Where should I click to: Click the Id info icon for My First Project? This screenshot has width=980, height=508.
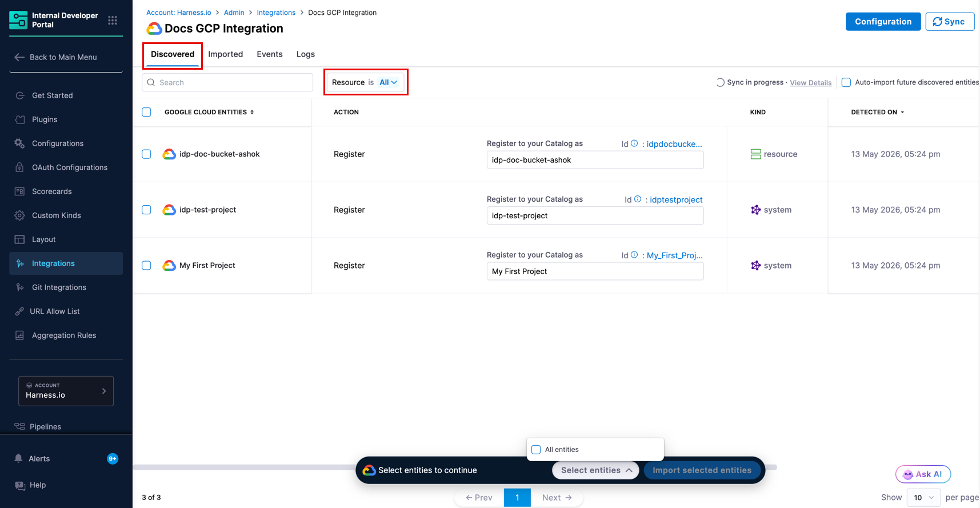click(x=634, y=255)
